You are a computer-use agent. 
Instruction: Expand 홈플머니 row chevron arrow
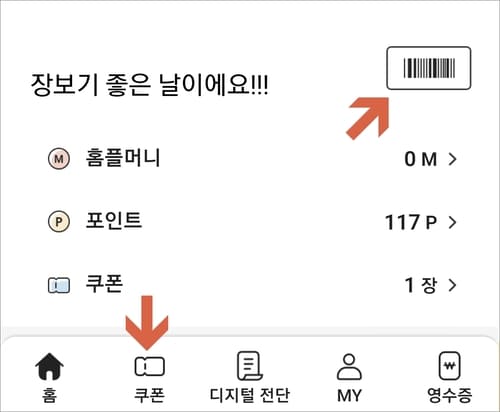point(452,159)
